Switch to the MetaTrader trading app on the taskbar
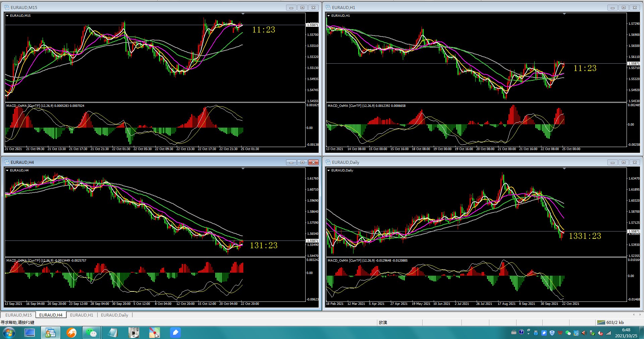 click(x=50, y=333)
